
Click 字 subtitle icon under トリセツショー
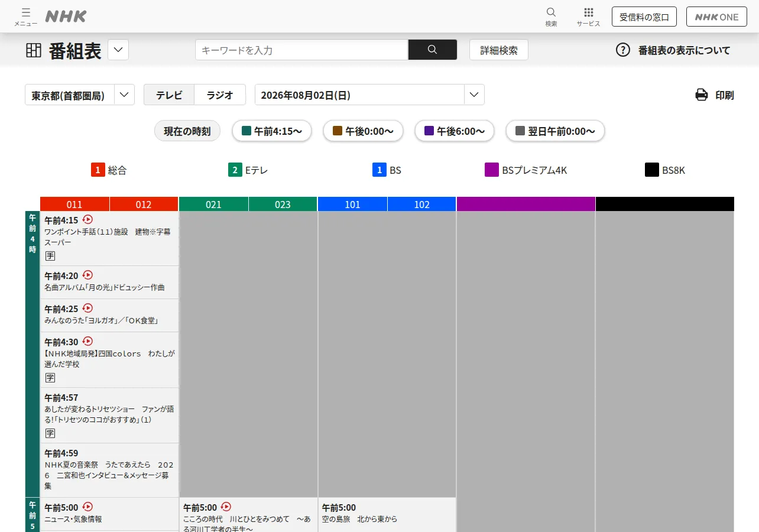coord(50,433)
